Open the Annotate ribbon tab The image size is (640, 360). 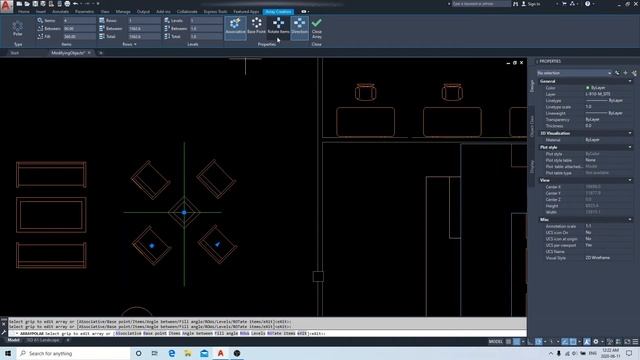coord(60,11)
